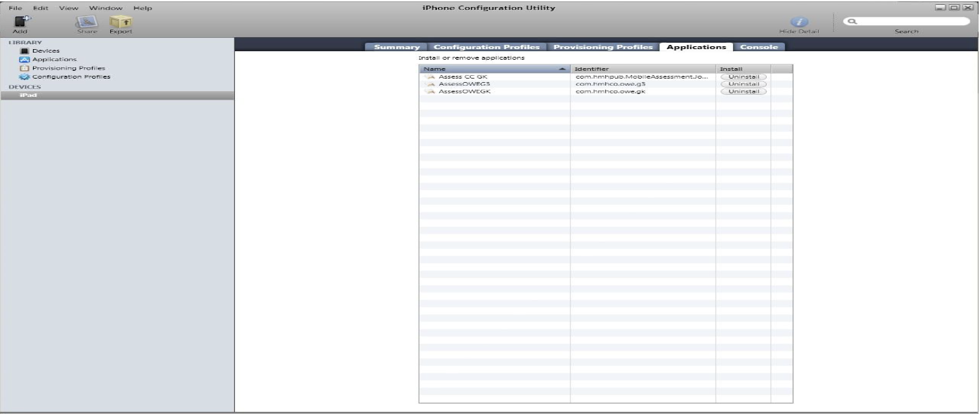Viewport: 980px width, 414px height.
Task: Switch to the Console tab
Action: 760,47
